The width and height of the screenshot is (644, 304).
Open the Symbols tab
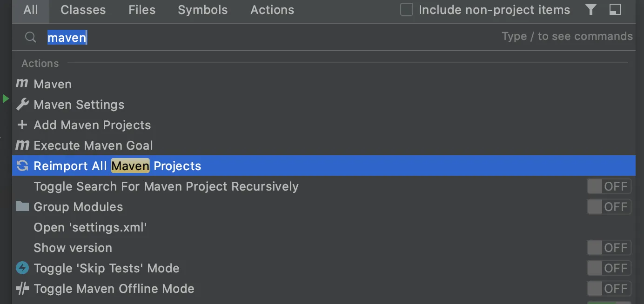click(x=202, y=10)
